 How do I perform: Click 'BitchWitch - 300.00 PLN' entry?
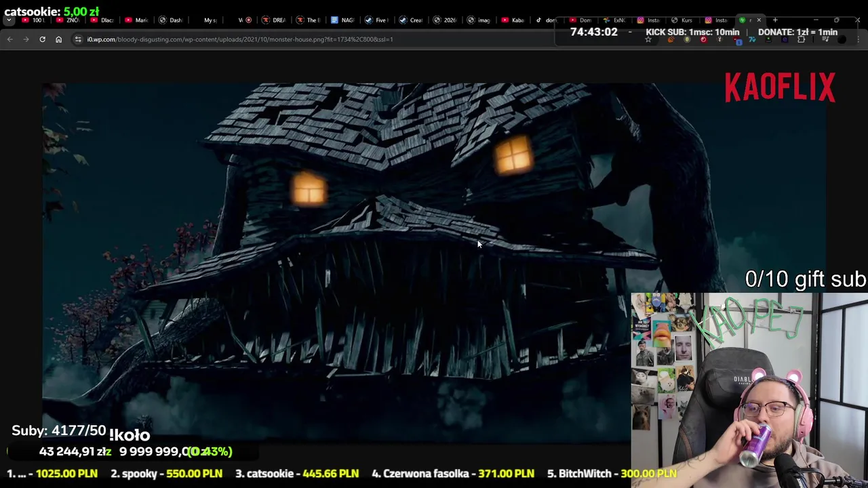612,474
